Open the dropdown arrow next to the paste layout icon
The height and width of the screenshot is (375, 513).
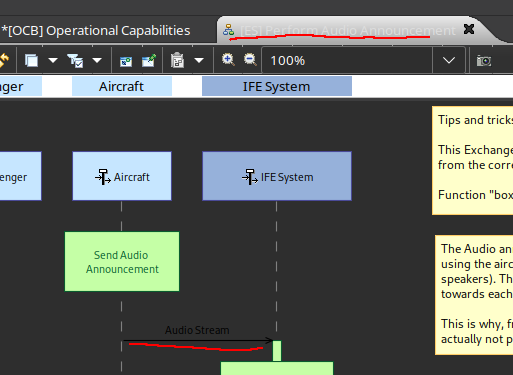pos(199,61)
